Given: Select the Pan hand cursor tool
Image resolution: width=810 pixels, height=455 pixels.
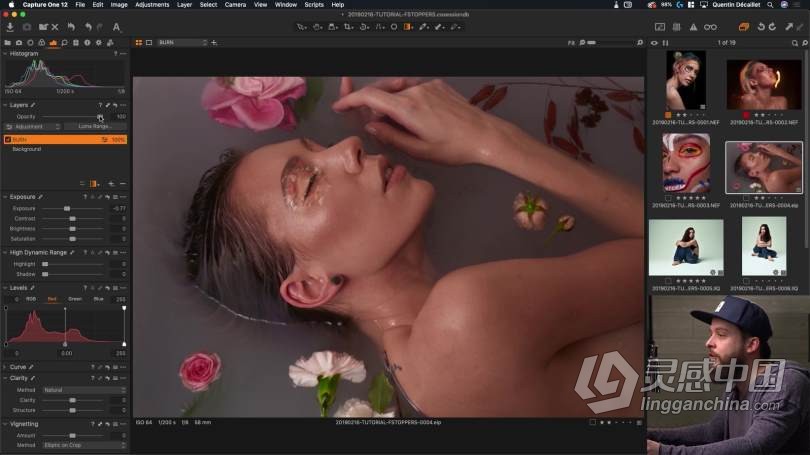Looking at the screenshot, I should [317, 27].
